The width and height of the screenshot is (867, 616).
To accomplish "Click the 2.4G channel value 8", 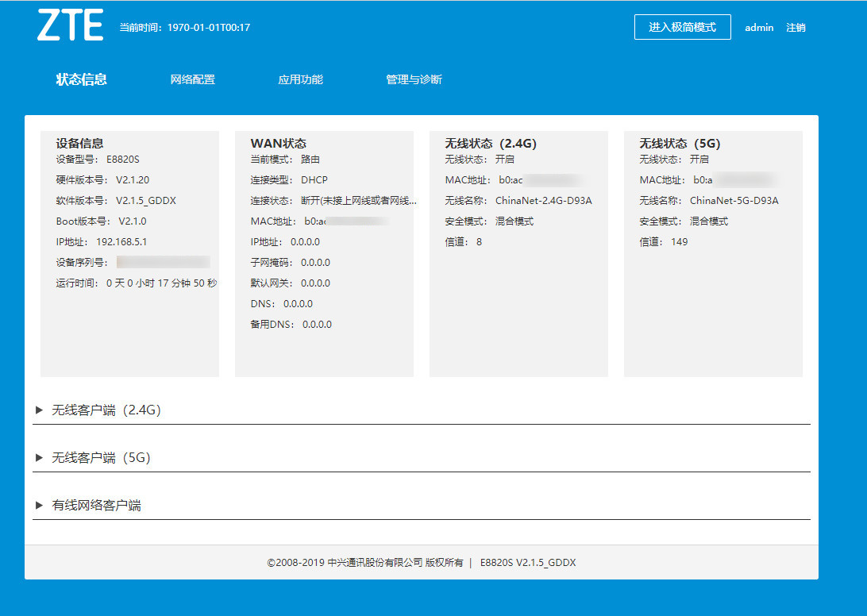I will [479, 241].
